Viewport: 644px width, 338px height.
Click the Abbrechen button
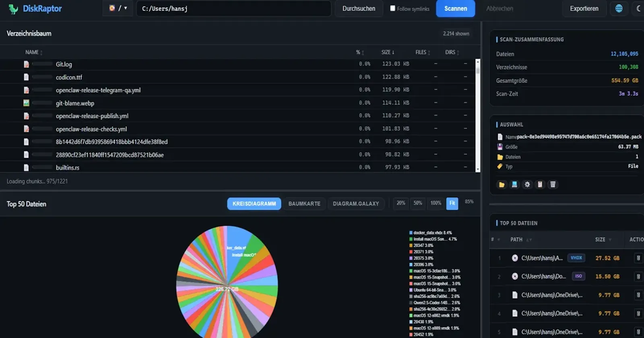tap(500, 8)
